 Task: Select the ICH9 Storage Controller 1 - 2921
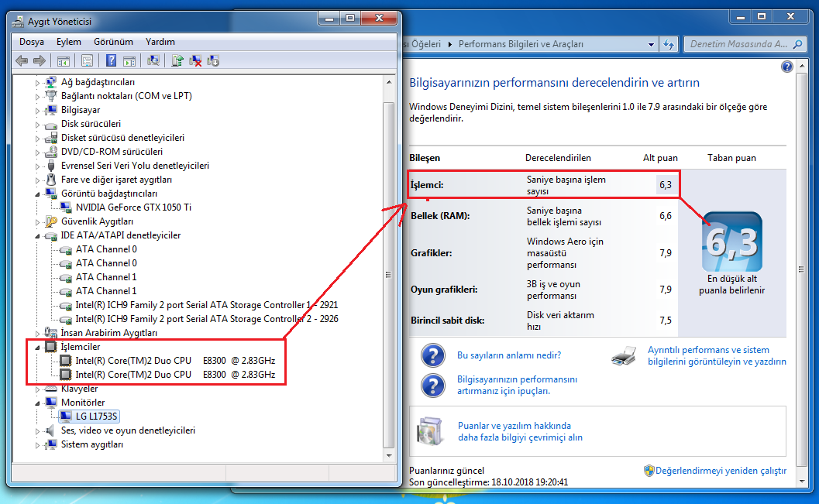click(x=207, y=305)
